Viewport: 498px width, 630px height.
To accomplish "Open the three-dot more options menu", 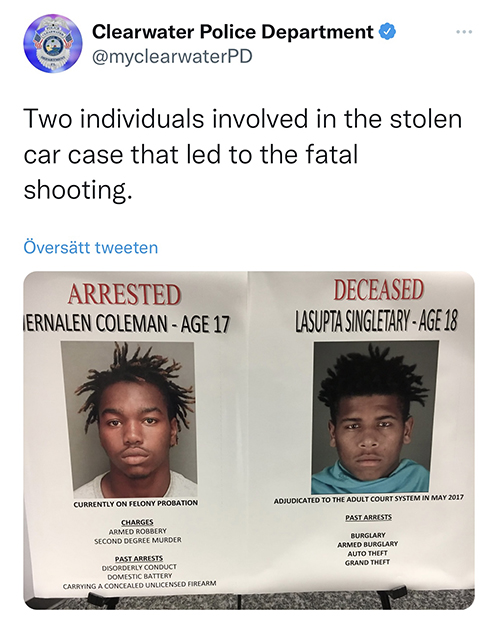I will coord(464,32).
